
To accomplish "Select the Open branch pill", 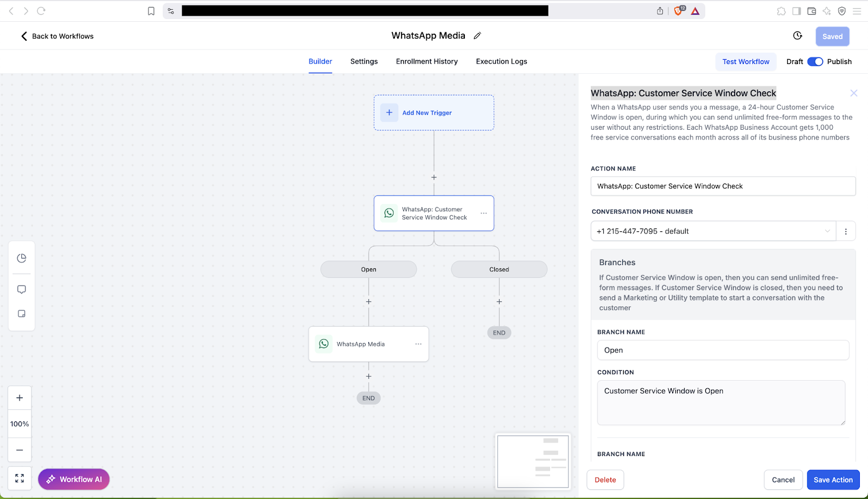I will [369, 269].
